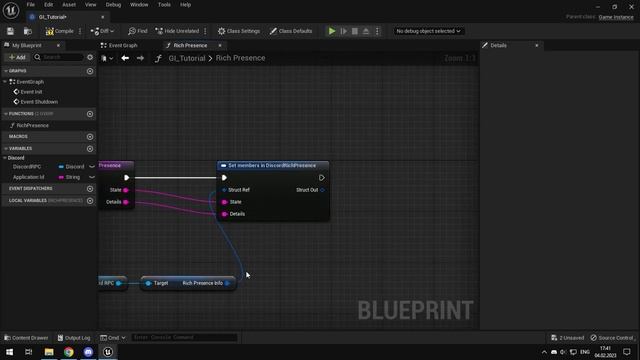Toggle Hide Unrelated nodes
The width and height of the screenshot is (640, 360).
point(177,31)
